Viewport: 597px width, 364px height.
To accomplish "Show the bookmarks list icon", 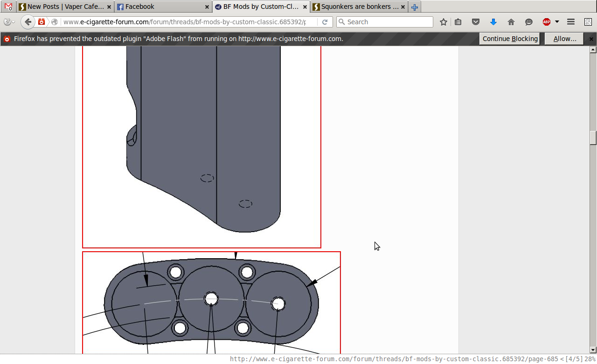I will pyautogui.click(x=458, y=22).
